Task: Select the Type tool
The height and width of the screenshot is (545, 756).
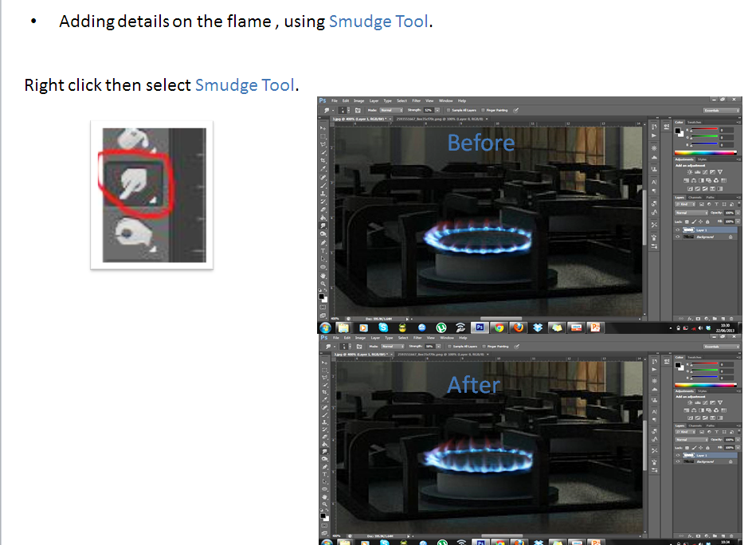Action: tap(323, 251)
